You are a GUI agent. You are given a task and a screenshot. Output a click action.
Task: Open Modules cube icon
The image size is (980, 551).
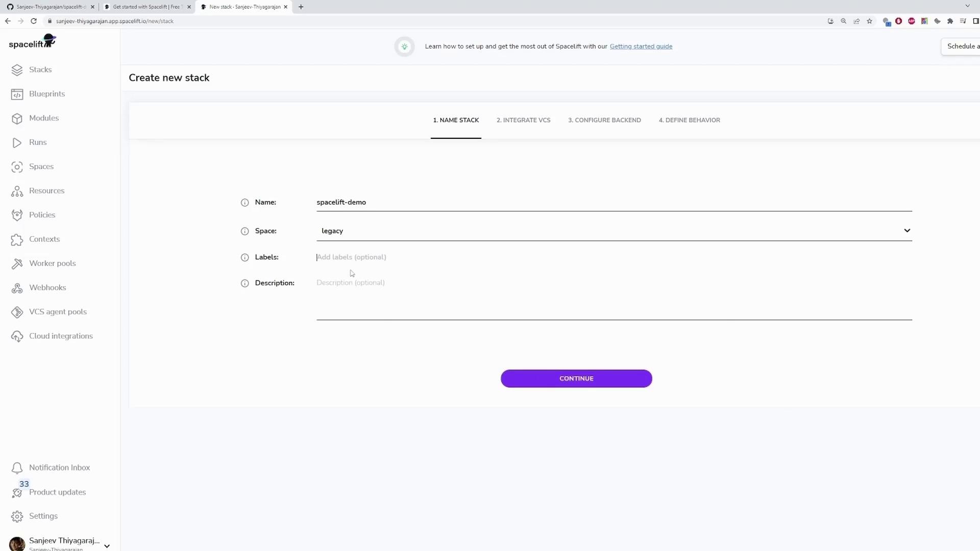tap(17, 118)
